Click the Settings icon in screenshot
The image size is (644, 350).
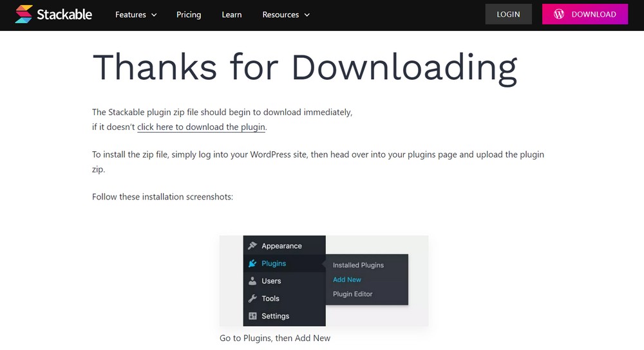tap(252, 316)
